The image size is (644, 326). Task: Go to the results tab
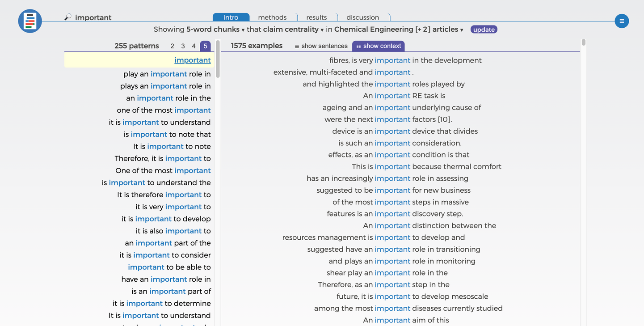click(x=316, y=17)
